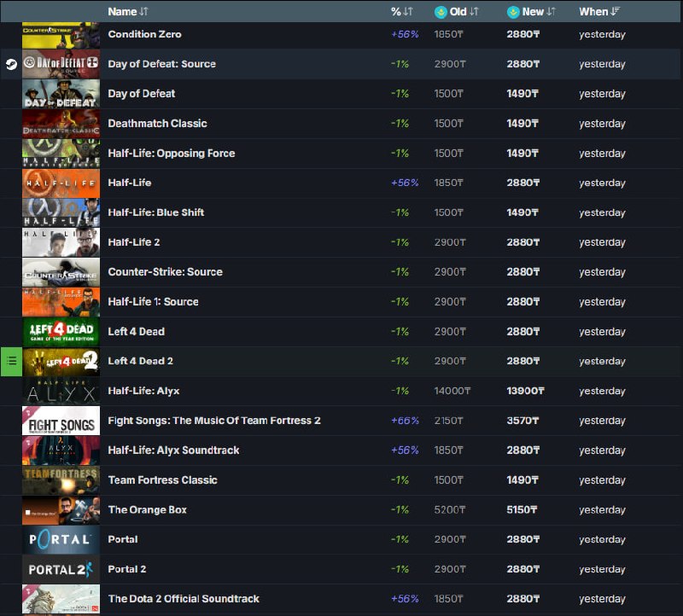Click the 14000₸ old price for Half-Life: Alyx
Viewport: 683px width, 616px height.
click(452, 391)
